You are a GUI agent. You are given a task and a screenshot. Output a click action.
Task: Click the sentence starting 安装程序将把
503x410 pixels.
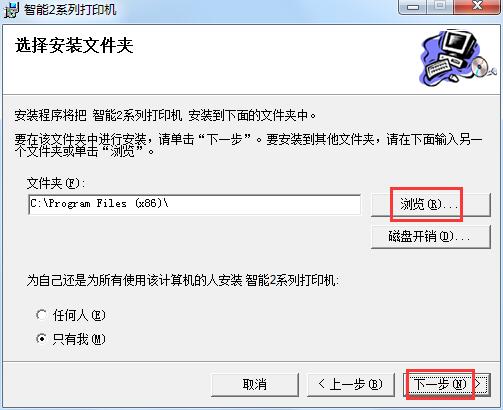[x=165, y=116]
